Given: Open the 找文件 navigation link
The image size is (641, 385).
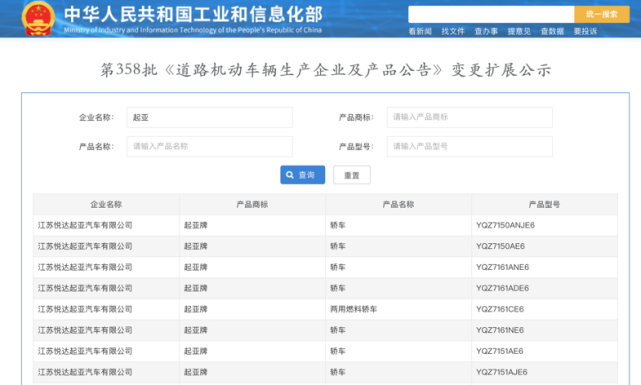Looking at the screenshot, I should pyautogui.click(x=453, y=31).
